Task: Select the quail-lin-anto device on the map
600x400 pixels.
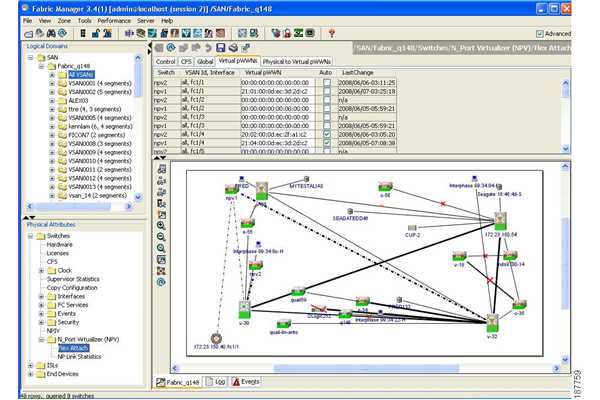Action: [x=284, y=323]
